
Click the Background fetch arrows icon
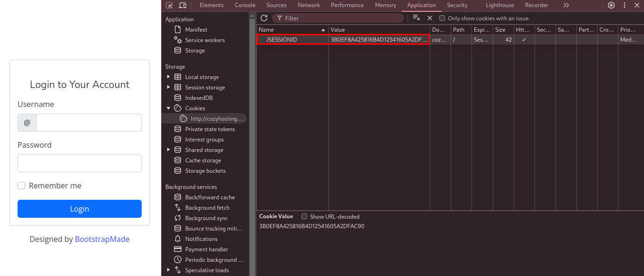(178, 207)
